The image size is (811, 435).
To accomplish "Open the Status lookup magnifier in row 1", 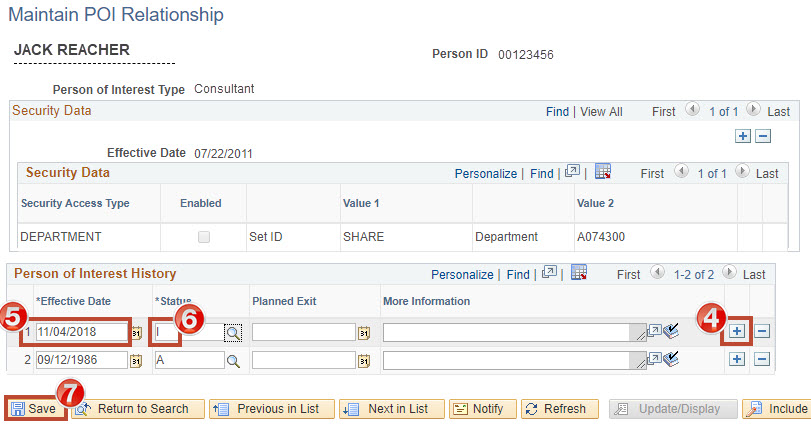I will pos(233,333).
